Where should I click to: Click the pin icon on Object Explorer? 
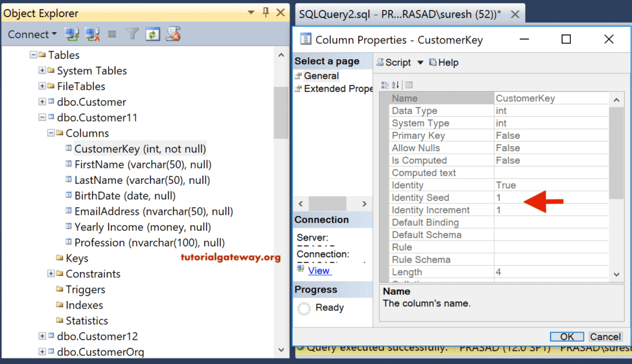tap(265, 12)
